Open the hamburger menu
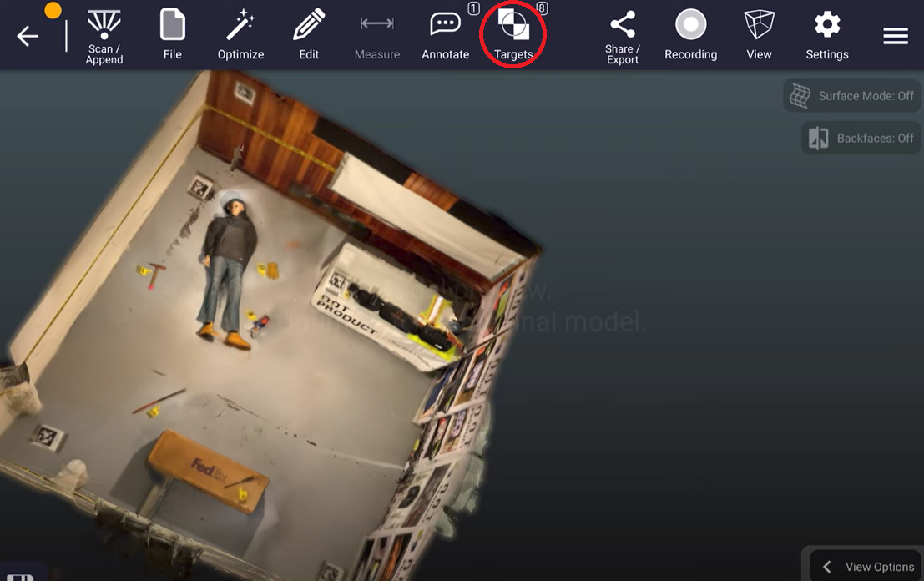924x581 pixels. (x=895, y=36)
